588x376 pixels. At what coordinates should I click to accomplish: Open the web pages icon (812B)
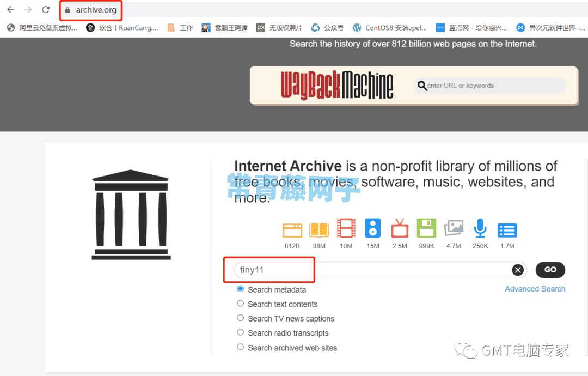click(x=292, y=230)
